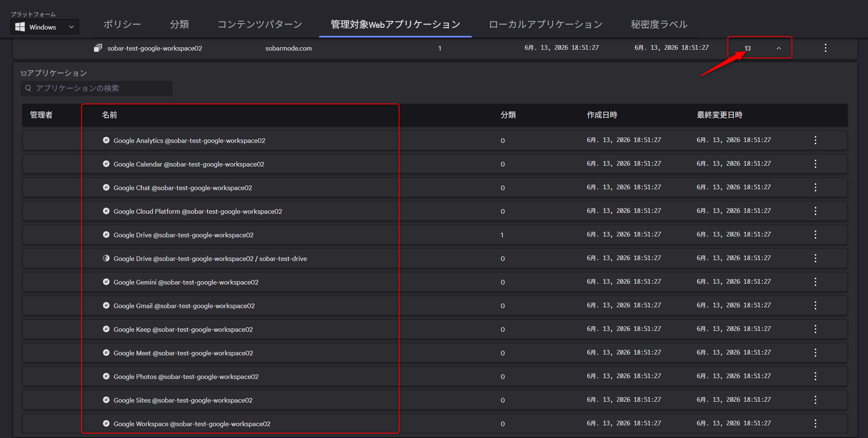Open more options for Google Workspace row

(x=815, y=424)
